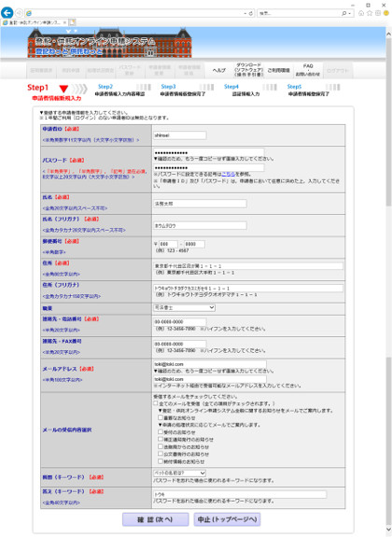Focus the 氏名(フリガナ) field

200,226
